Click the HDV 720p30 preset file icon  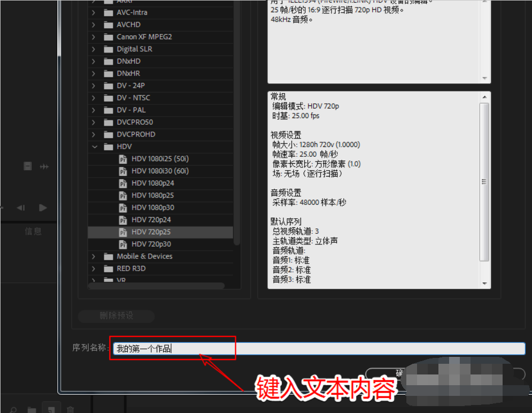coord(123,244)
